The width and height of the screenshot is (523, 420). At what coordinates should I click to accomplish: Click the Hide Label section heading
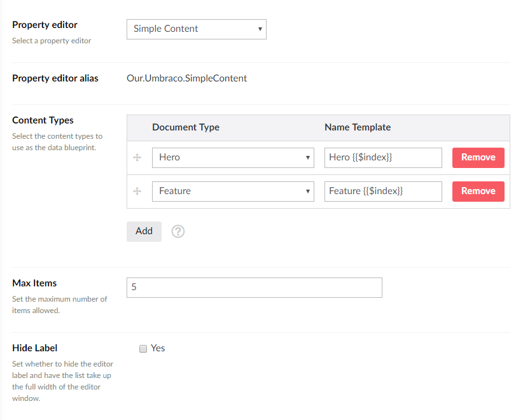pyautogui.click(x=35, y=348)
